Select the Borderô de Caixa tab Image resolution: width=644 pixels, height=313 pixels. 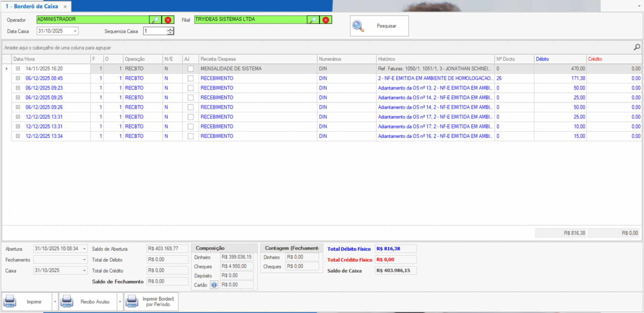pos(32,7)
